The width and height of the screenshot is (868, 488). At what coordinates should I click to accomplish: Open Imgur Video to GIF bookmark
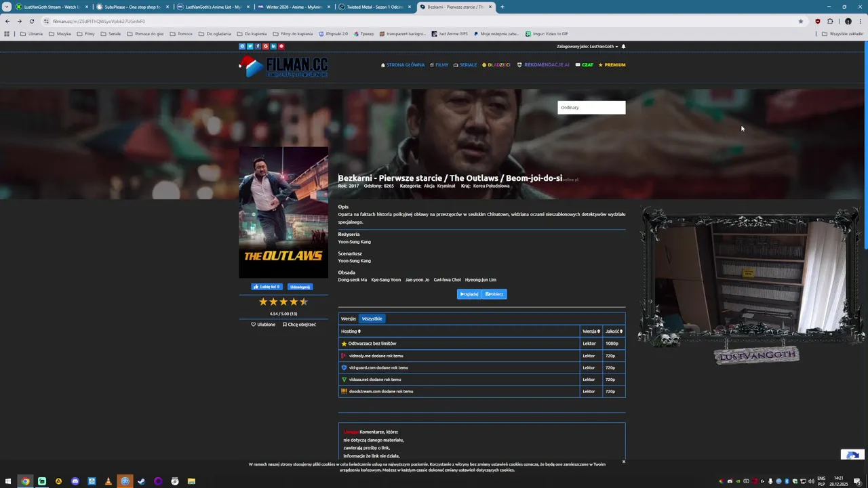coord(547,34)
